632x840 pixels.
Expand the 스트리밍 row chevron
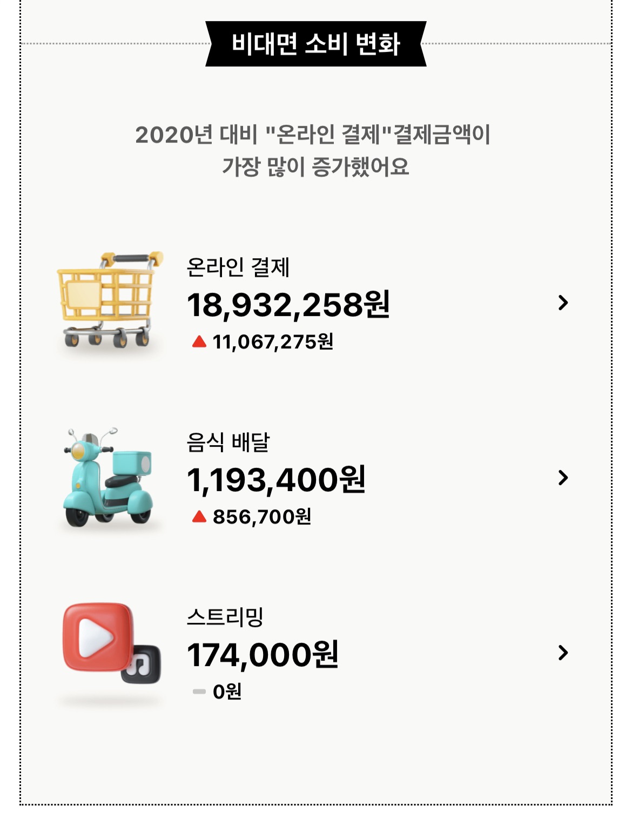click(563, 653)
